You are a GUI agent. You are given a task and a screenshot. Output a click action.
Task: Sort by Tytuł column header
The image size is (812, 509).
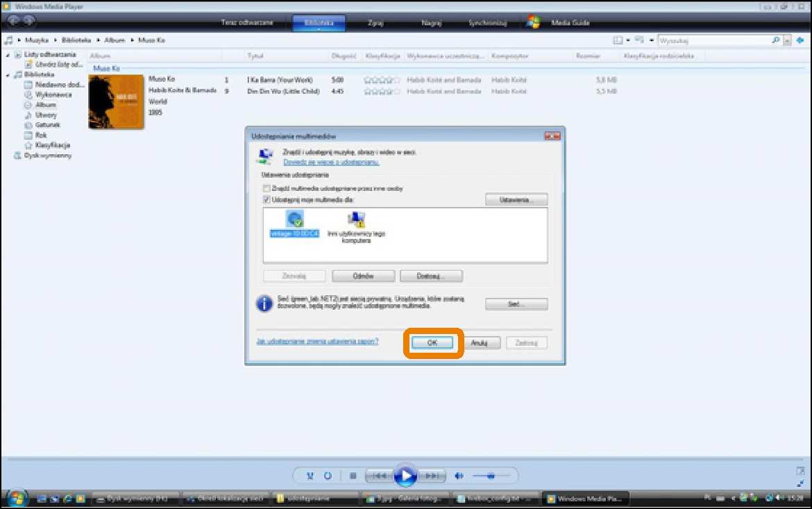click(x=255, y=56)
